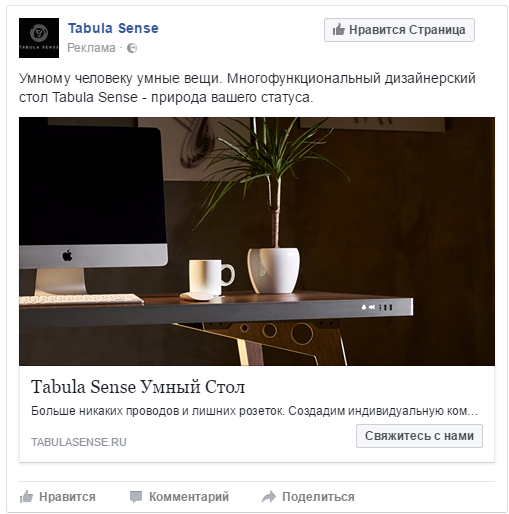Click the thumbs-up icon beside Нравится
The image size is (509, 514).
point(26,497)
